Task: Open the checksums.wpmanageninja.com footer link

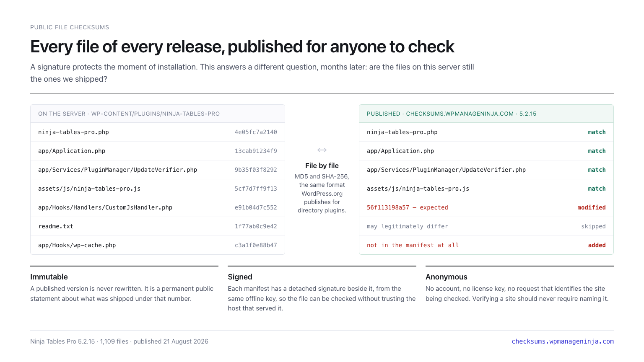Action: tap(563, 341)
